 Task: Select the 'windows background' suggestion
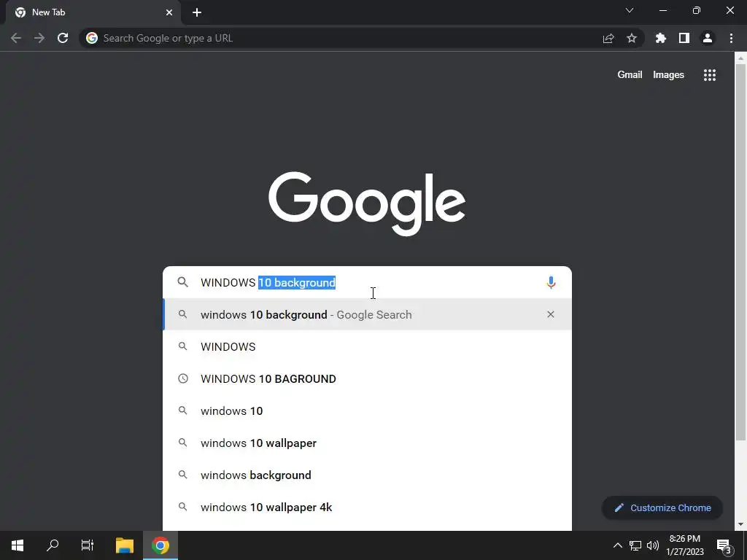(368, 475)
